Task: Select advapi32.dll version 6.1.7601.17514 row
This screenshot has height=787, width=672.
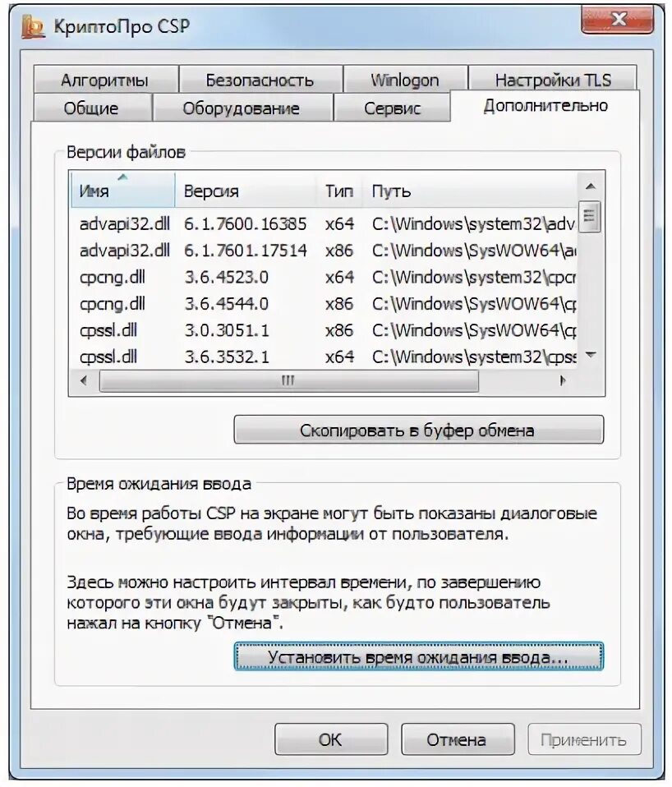Action: pyautogui.click(x=324, y=251)
